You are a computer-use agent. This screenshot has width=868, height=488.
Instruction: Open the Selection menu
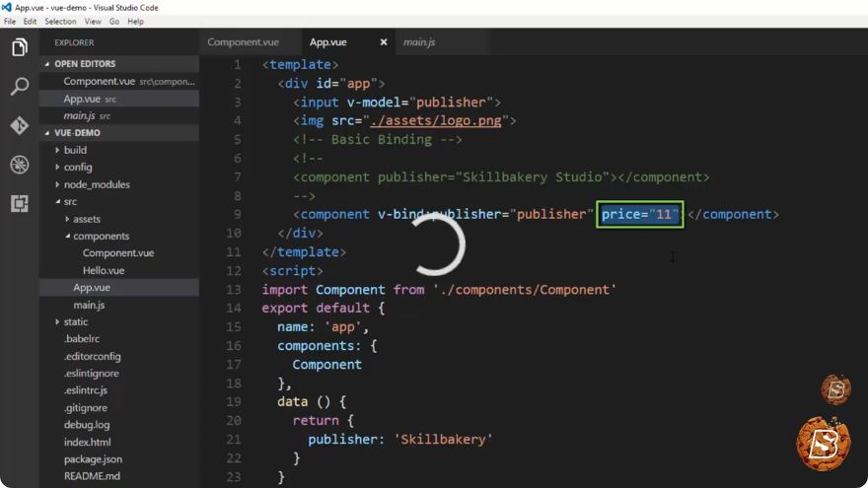click(60, 21)
